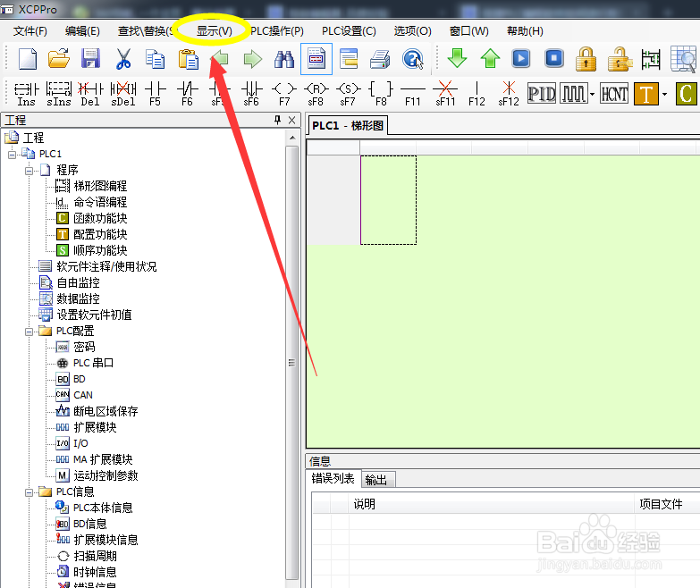700x588 pixels.
Task: Cut selection using the scissors icon
Action: [123, 59]
